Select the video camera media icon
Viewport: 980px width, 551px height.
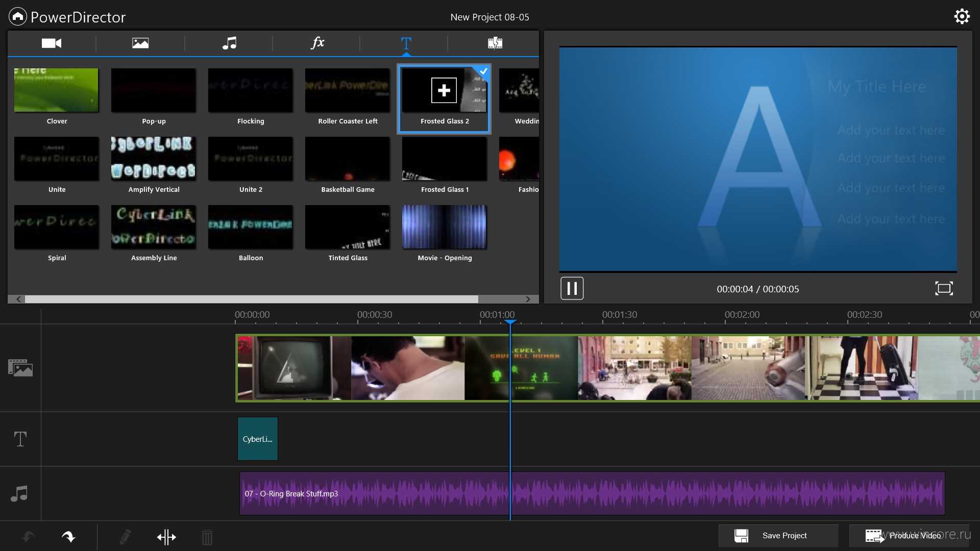click(x=51, y=42)
